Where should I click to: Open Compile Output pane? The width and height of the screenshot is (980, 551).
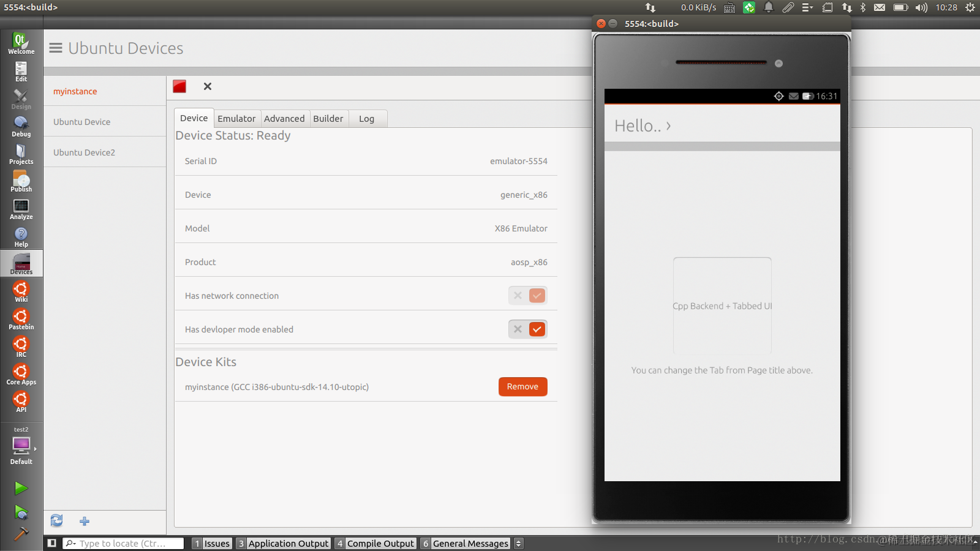point(375,544)
